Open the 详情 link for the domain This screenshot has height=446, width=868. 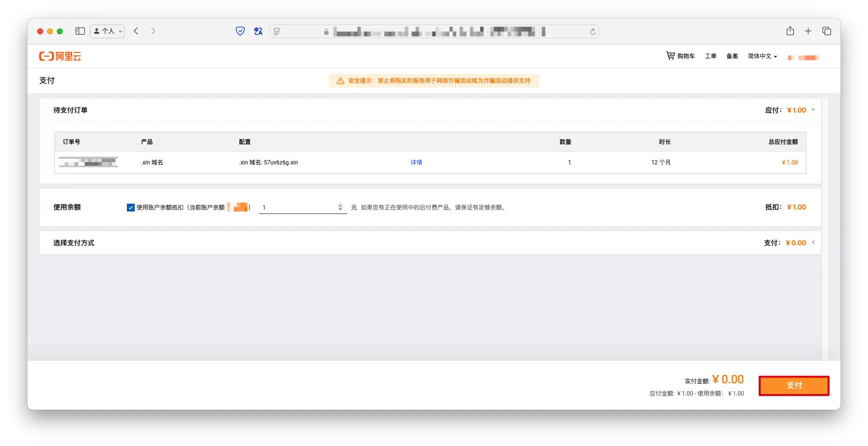click(x=416, y=163)
